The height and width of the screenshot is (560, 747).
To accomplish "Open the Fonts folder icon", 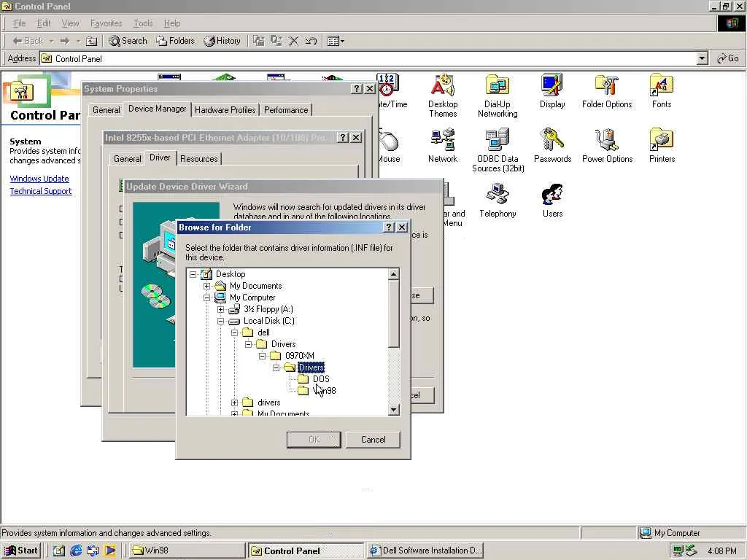I will coord(661,91).
